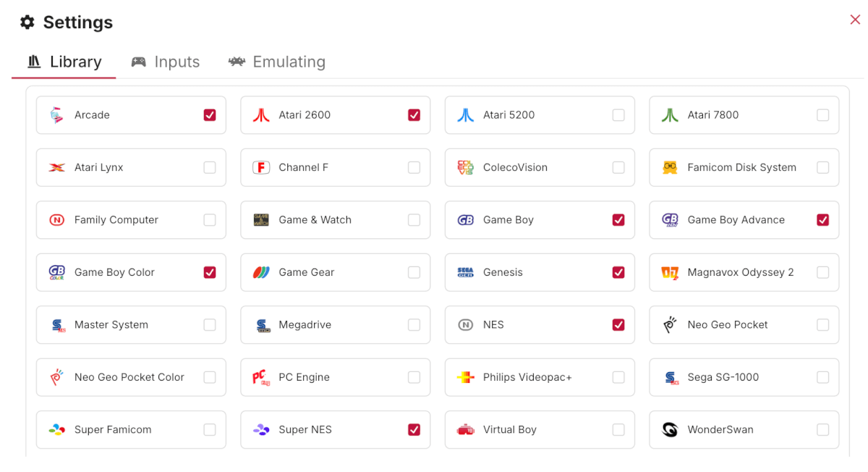Click the Atari 2600 logo icon

[261, 115]
